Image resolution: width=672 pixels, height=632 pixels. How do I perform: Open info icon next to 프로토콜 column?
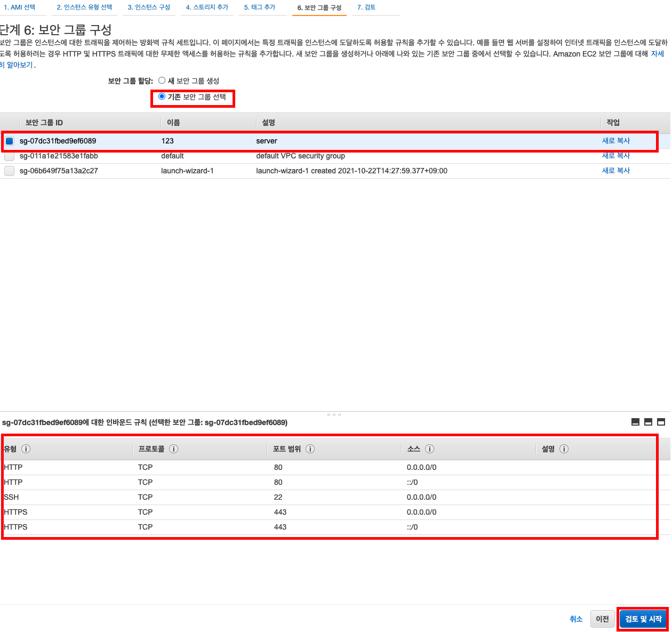[173, 449]
